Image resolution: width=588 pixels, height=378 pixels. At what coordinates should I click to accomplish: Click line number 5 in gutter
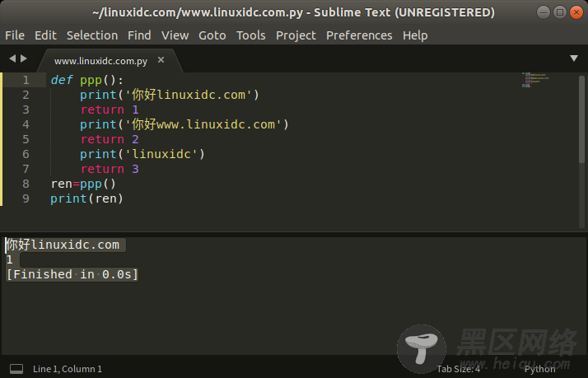pyautogui.click(x=26, y=139)
